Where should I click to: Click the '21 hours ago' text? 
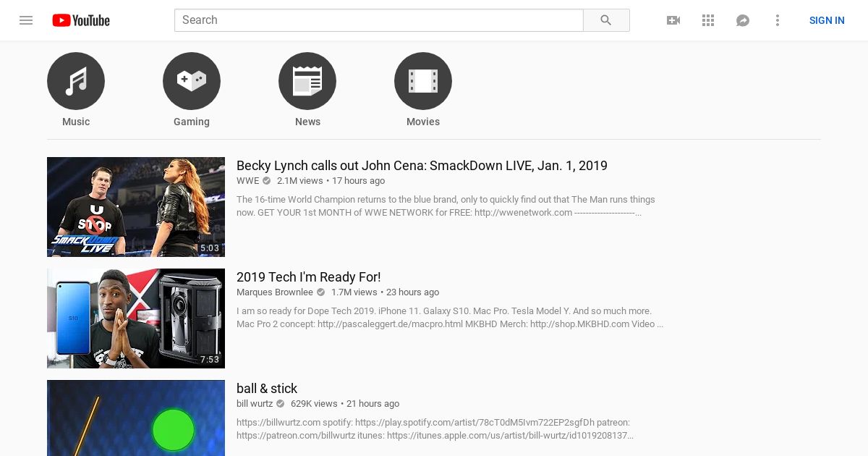373,404
